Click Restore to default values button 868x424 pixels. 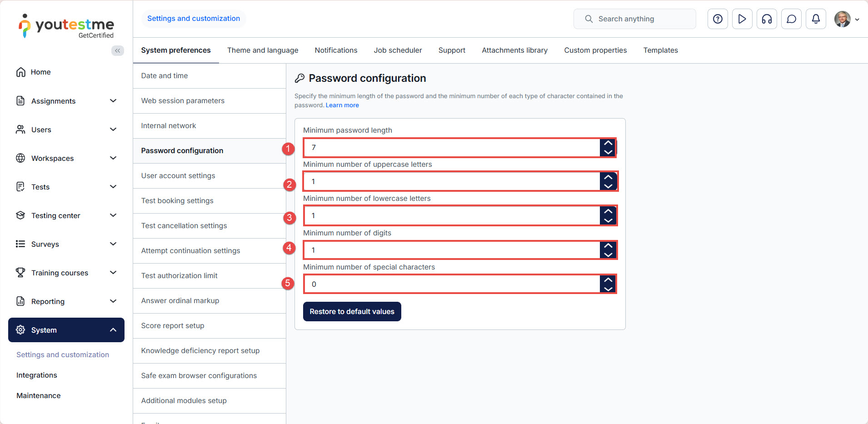(x=352, y=312)
